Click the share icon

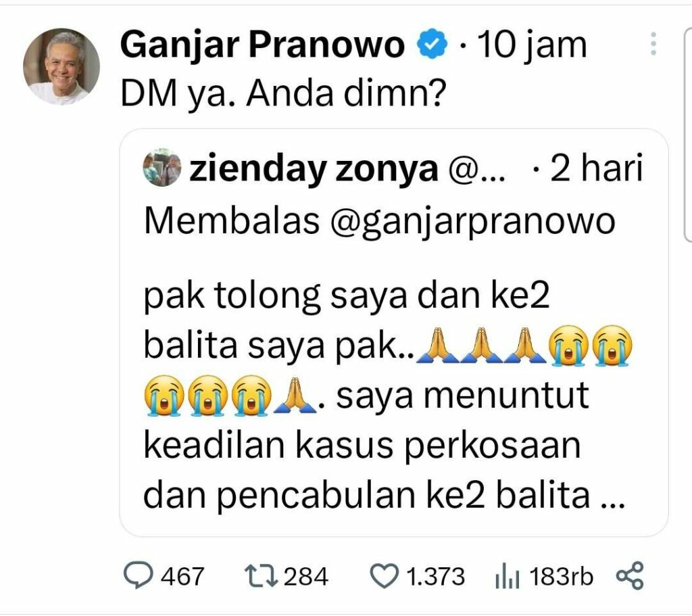click(631, 575)
